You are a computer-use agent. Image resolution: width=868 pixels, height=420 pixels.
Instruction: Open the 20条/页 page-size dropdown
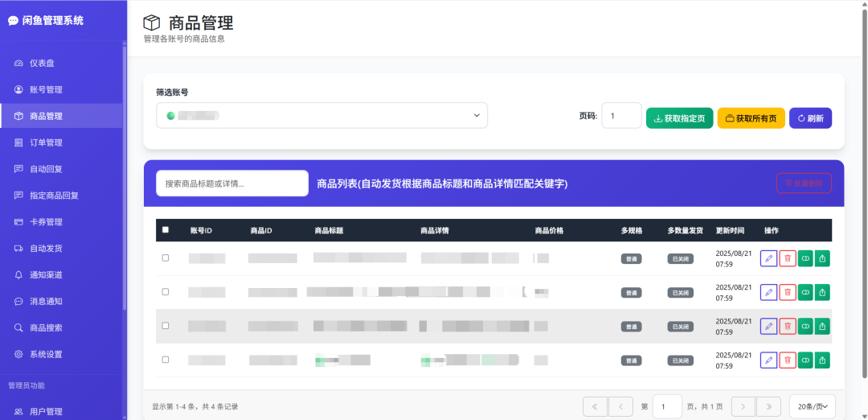point(812,406)
